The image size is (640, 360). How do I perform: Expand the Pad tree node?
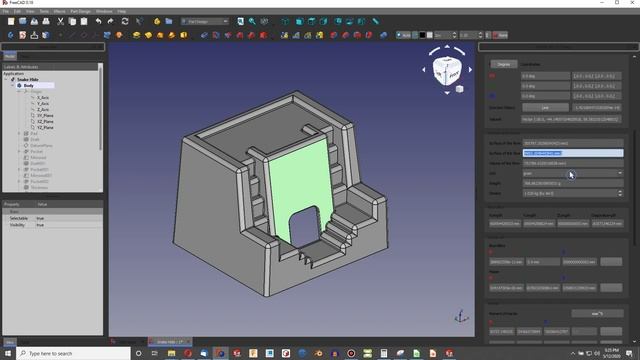19,133
